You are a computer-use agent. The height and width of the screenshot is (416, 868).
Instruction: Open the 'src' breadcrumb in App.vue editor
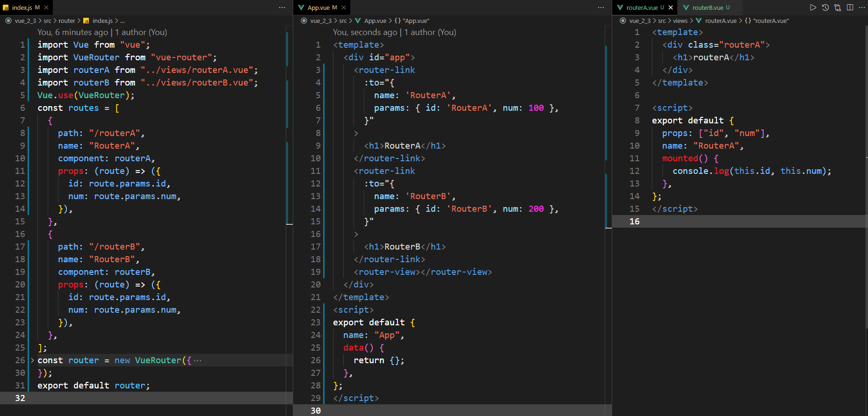point(343,21)
